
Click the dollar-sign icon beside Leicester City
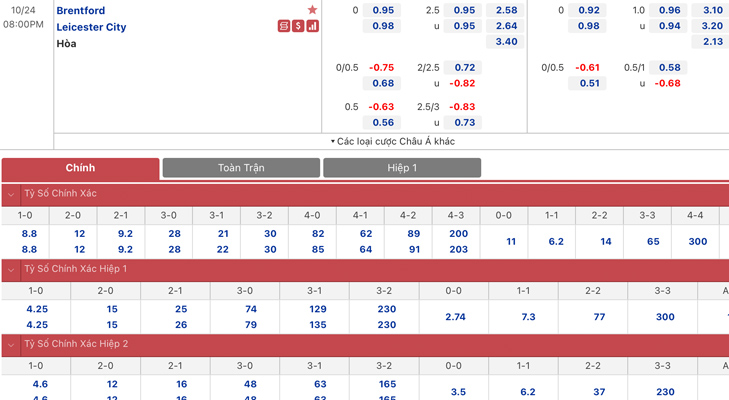(x=298, y=26)
